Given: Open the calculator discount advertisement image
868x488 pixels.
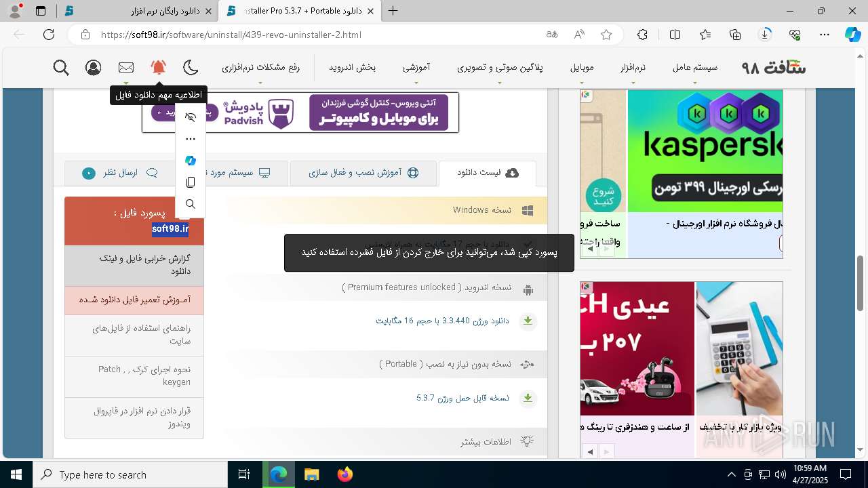Looking at the screenshot, I should (739, 348).
